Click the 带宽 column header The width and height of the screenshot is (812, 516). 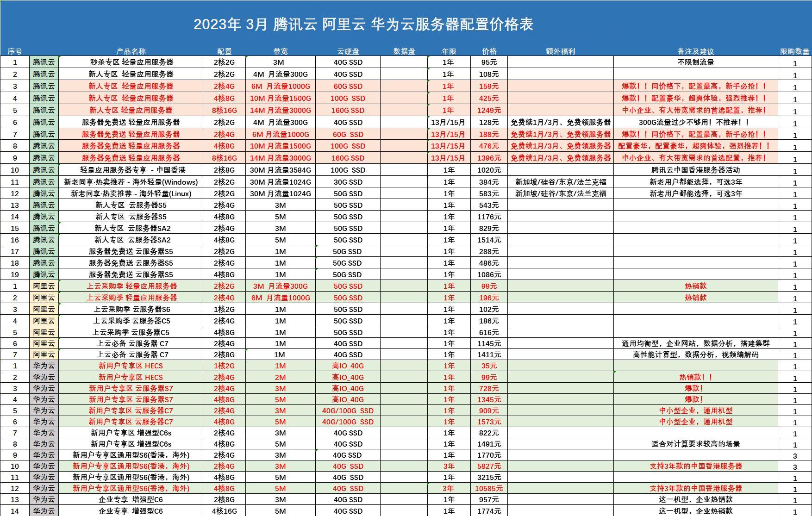point(279,50)
